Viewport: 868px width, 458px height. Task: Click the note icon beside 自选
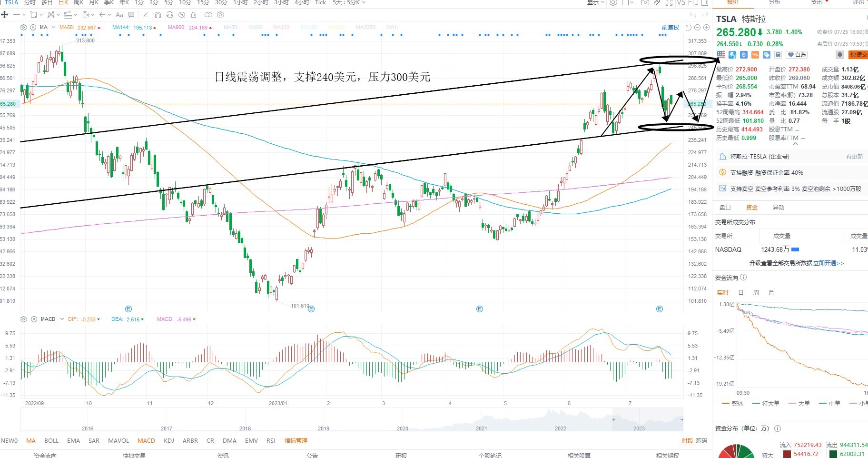(x=778, y=55)
